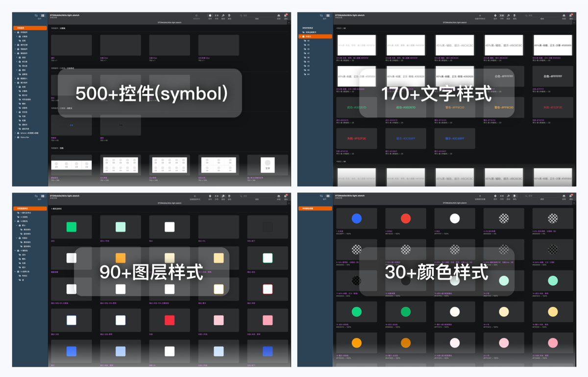Click the diamond Symbols toolbar icon in top-left window

210,16
